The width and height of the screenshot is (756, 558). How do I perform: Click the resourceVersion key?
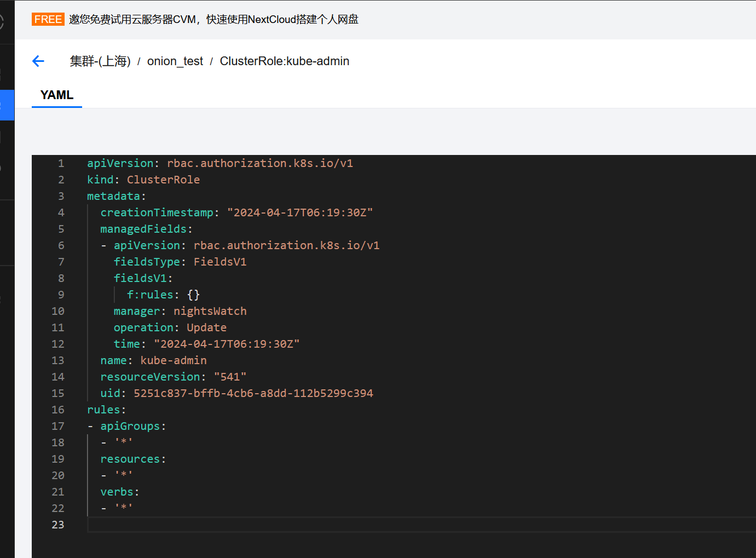point(150,377)
